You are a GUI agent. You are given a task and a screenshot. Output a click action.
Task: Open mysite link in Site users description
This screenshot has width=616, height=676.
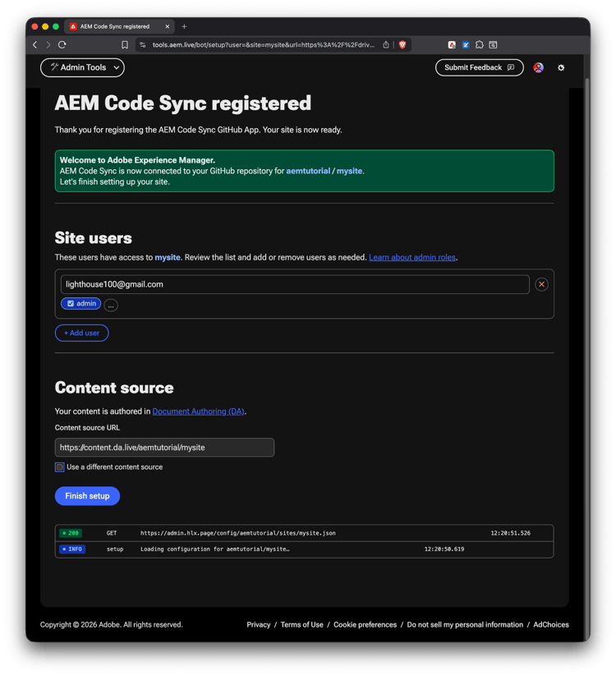pos(168,257)
